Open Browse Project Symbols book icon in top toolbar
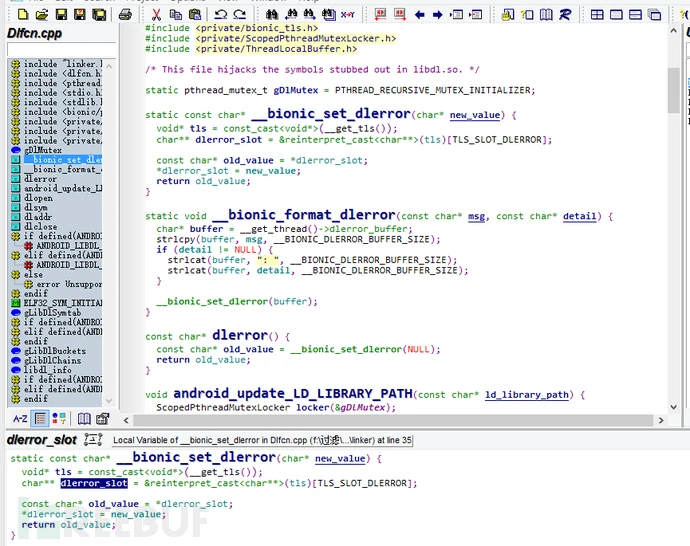This screenshot has width=690, height=546. [546, 15]
